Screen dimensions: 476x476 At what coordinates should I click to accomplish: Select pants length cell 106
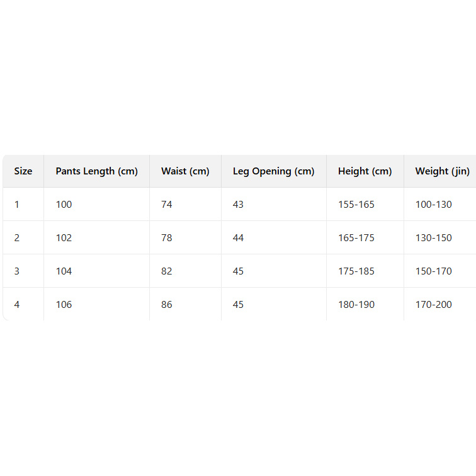pyautogui.click(x=64, y=305)
